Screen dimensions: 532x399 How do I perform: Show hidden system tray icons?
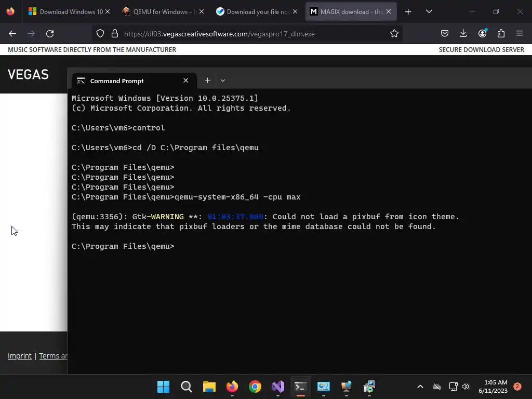[420, 387]
